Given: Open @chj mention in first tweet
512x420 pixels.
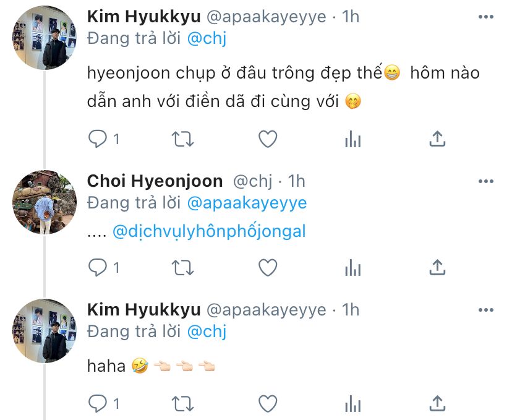Looking at the screenshot, I should [207, 39].
